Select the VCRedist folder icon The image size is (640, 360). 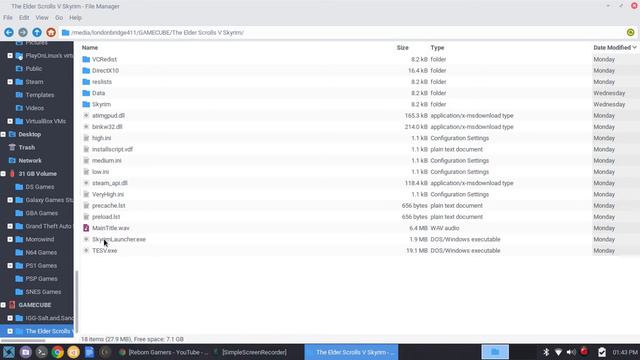coord(86,59)
